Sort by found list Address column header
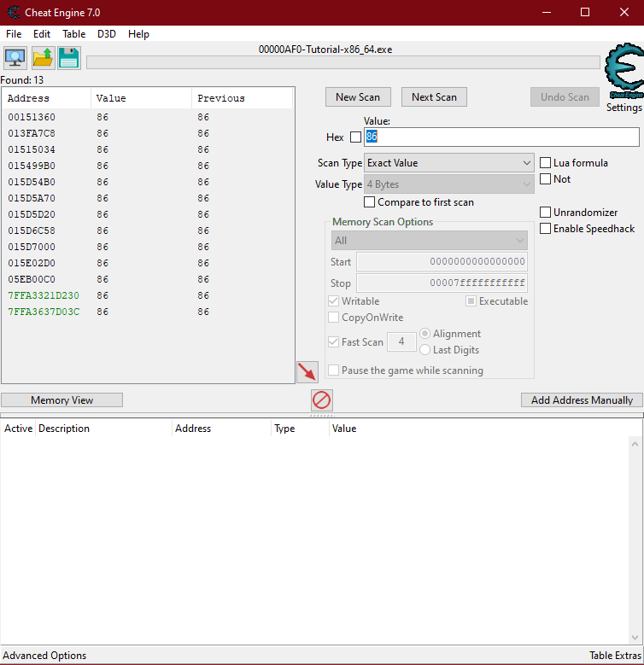This screenshot has width=644, height=665. pos(46,98)
